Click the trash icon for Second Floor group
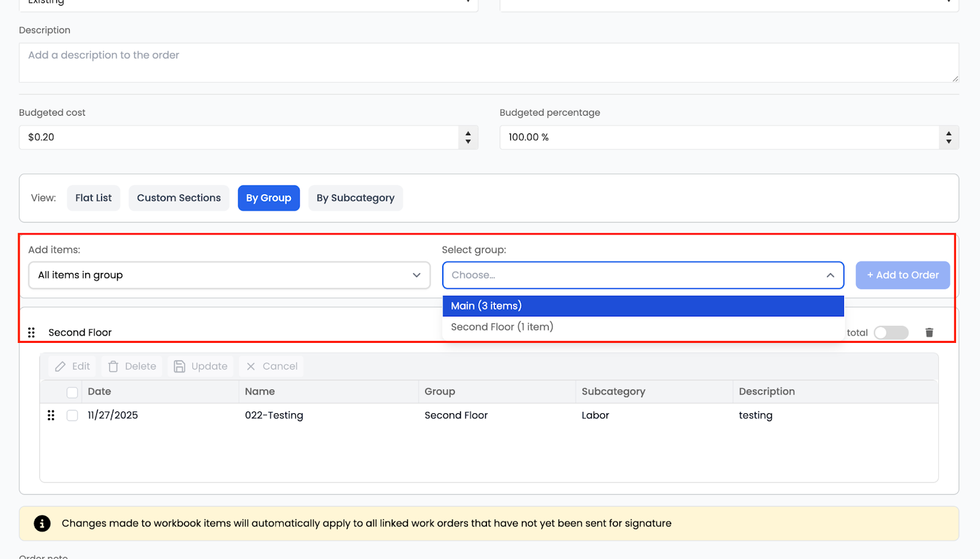The height and width of the screenshot is (559, 980). (929, 332)
